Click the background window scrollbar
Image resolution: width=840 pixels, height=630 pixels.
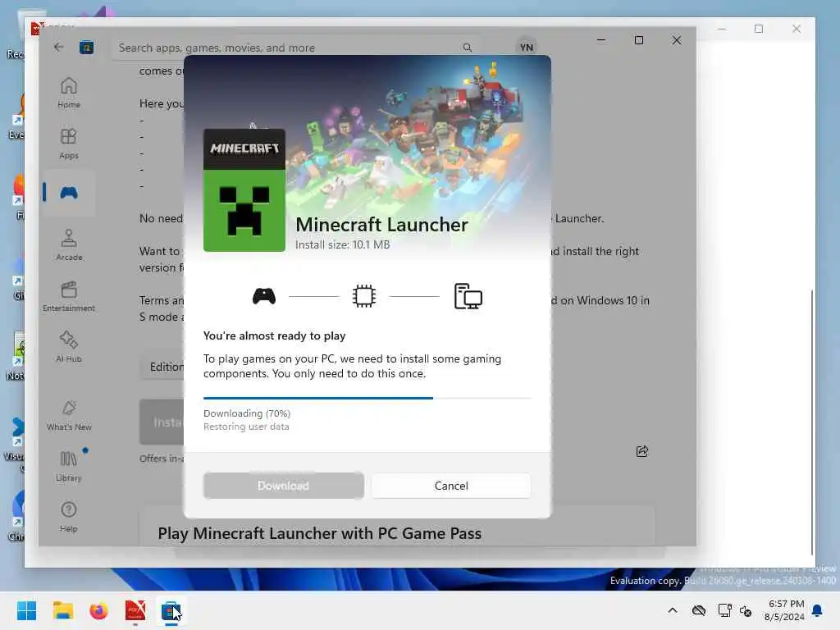(812, 422)
